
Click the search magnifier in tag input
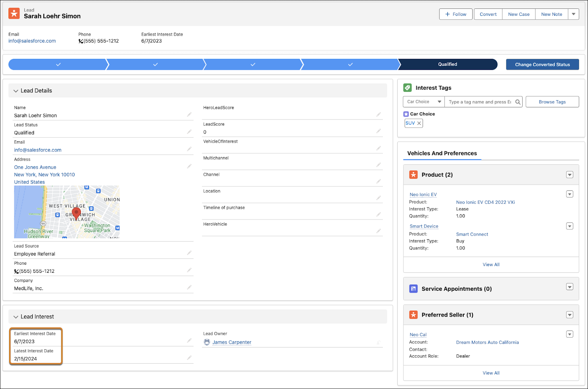tap(518, 102)
